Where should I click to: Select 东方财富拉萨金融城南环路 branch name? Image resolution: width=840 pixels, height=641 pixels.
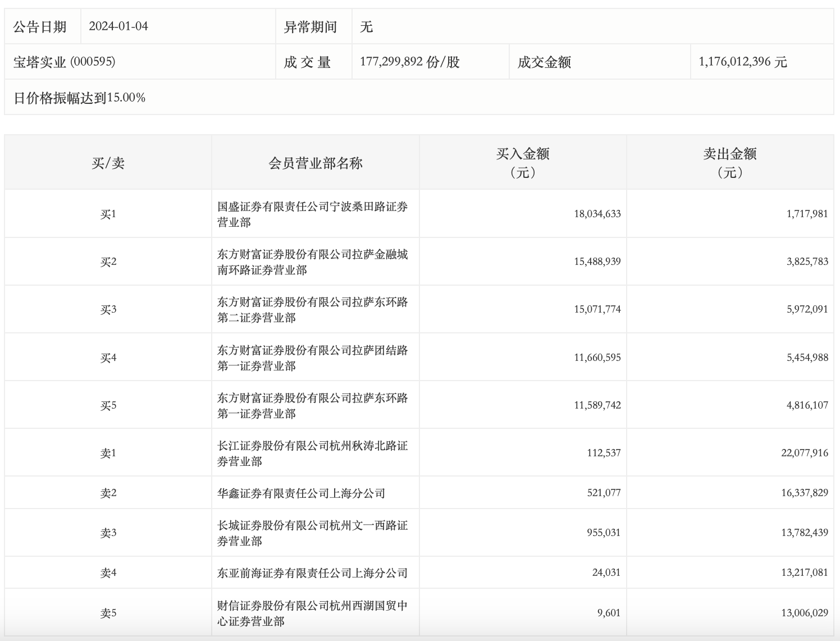pos(312,262)
